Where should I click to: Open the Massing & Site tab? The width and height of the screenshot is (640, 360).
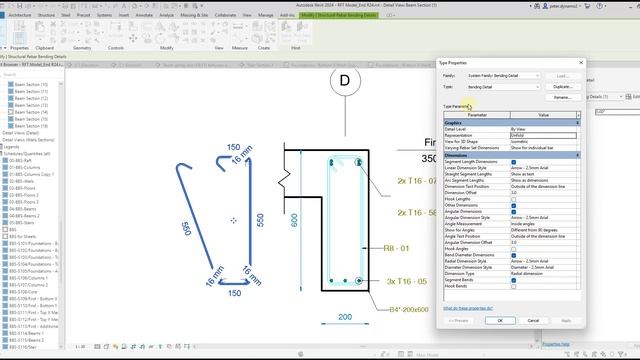click(x=194, y=15)
